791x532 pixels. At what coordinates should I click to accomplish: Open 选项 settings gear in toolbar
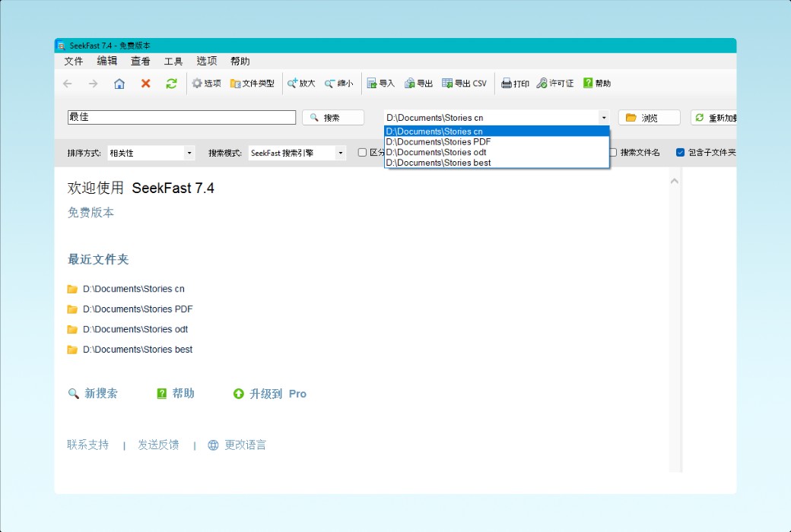click(206, 83)
